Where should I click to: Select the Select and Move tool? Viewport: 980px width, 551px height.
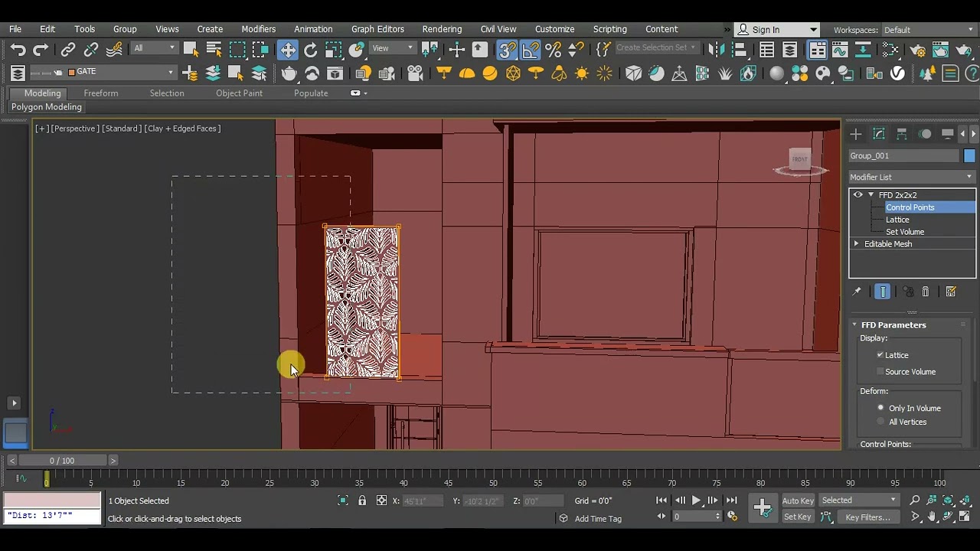coord(288,50)
